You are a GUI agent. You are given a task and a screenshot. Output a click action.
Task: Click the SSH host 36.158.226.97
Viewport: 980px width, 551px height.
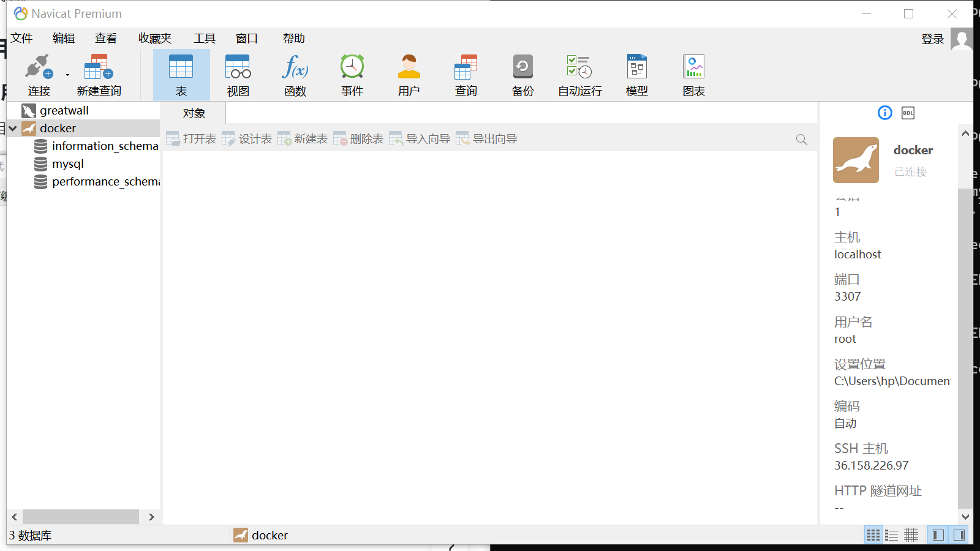(x=871, y=466)
